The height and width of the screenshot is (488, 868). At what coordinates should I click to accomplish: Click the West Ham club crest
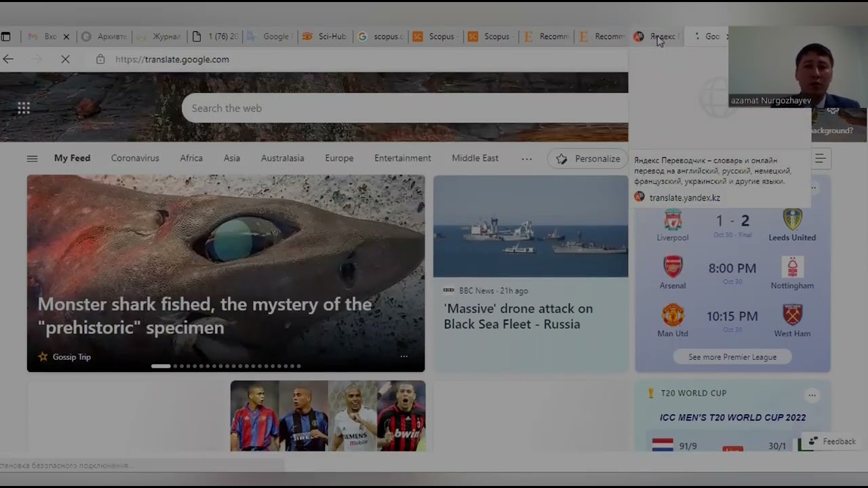coord(792,315)
